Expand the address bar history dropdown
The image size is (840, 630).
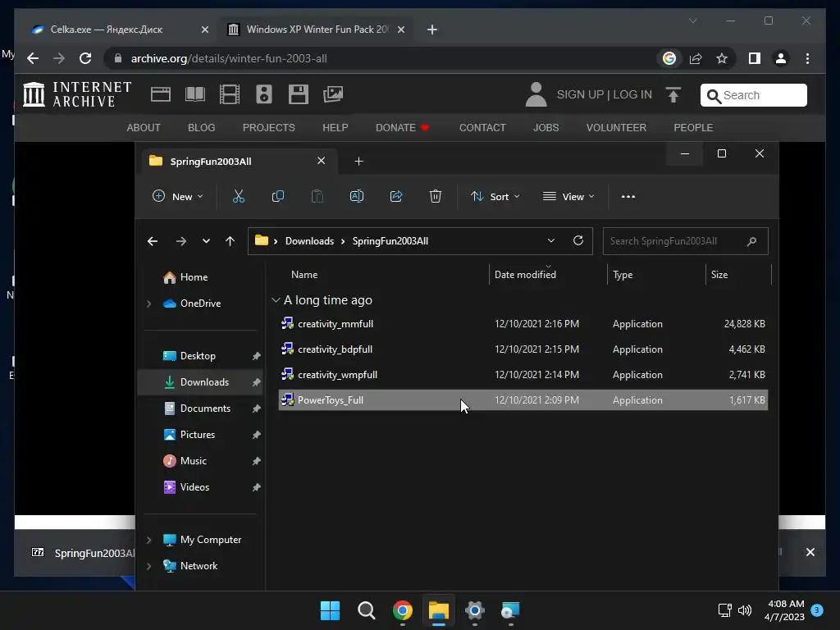[x=550, y=240]
